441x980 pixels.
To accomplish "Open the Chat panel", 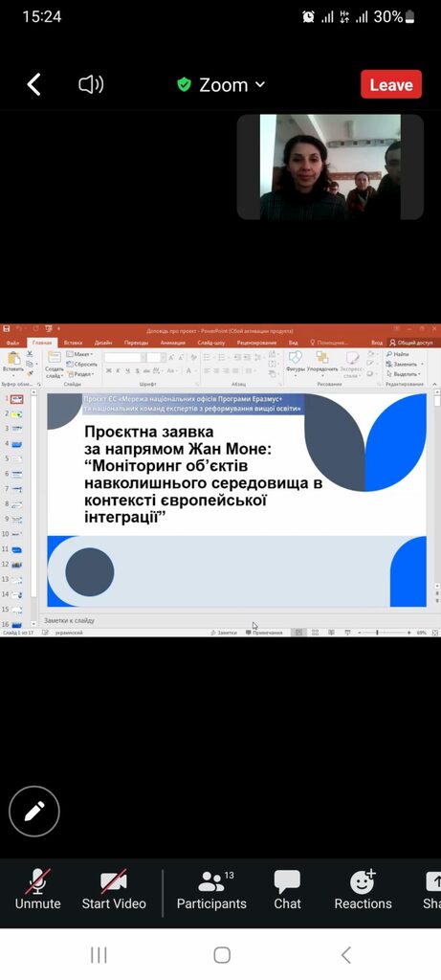I will (287, 889).
